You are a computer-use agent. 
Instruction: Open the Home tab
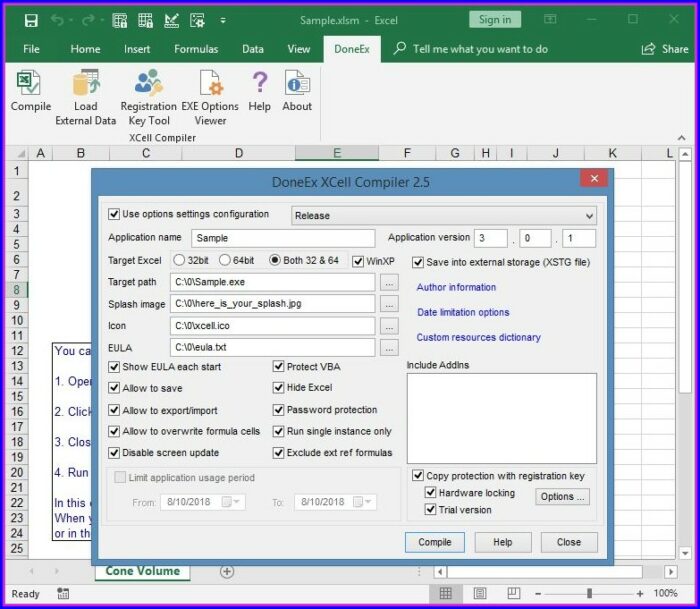point(85,49)
